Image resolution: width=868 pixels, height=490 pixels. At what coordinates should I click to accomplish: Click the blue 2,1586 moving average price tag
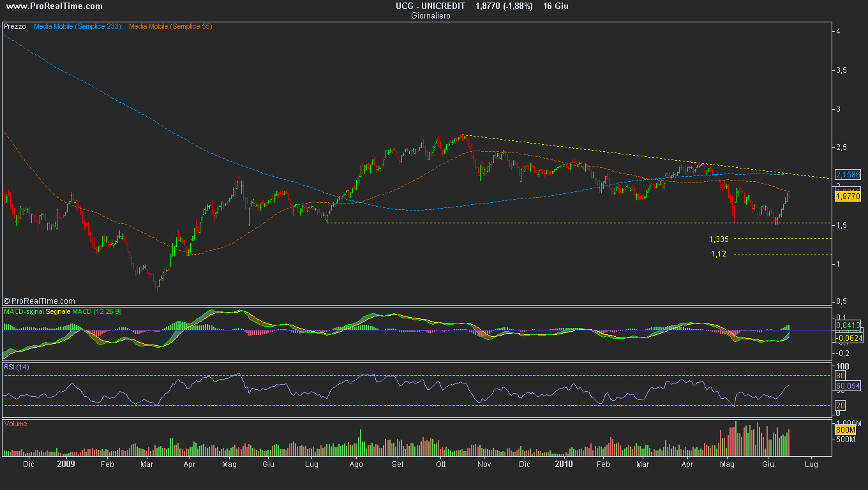848,174
